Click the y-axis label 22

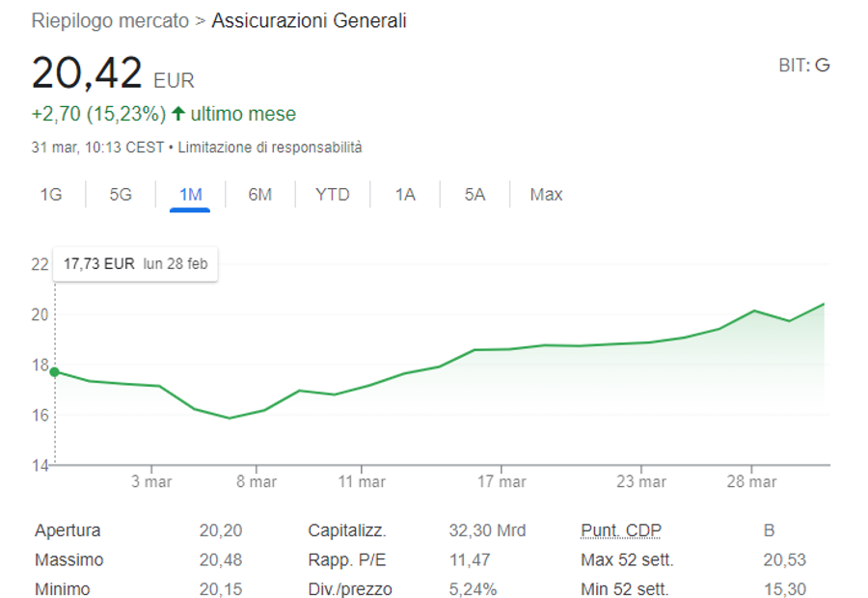(40, 264)
